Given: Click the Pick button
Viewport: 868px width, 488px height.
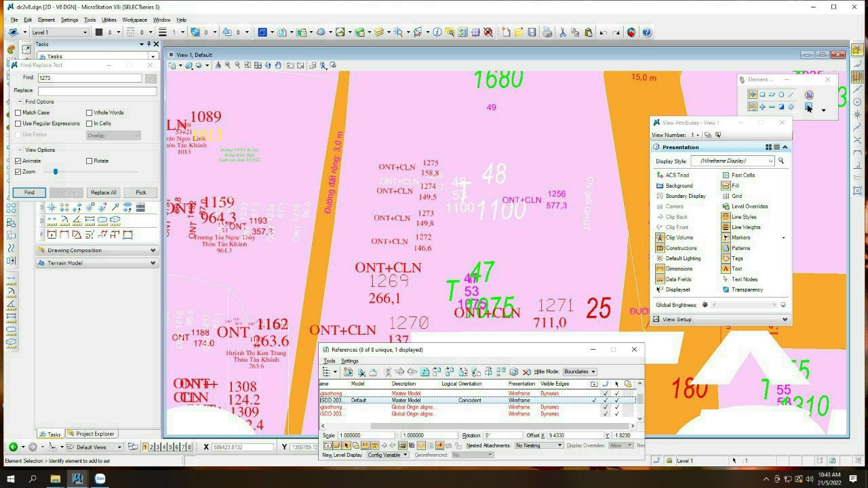Looking at the screenshot, I should pyautogui.click(x=140, y=192).
